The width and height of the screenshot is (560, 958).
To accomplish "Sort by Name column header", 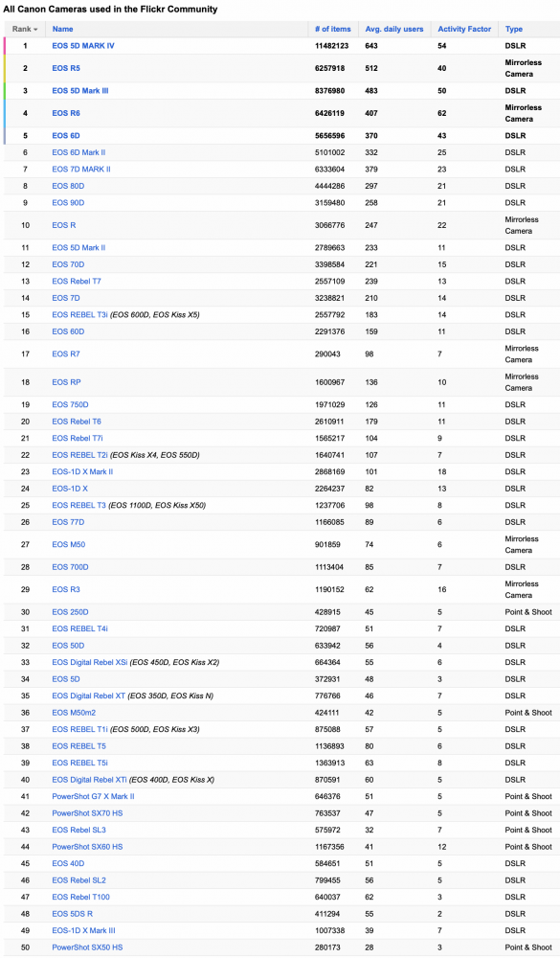I will coord(62,30).
